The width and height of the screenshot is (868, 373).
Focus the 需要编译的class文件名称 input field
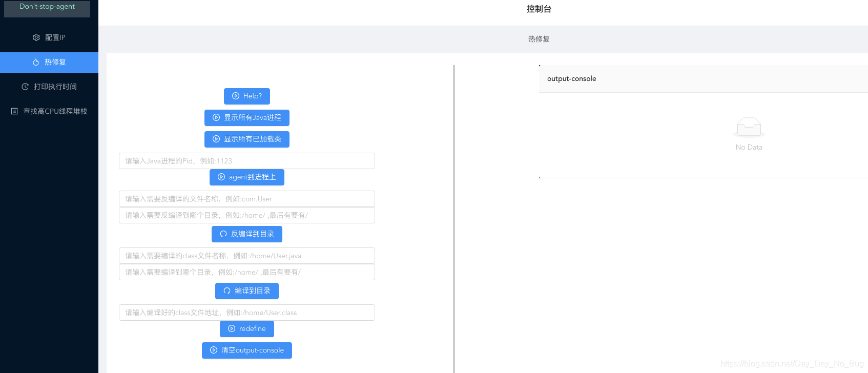pos(247,255)
